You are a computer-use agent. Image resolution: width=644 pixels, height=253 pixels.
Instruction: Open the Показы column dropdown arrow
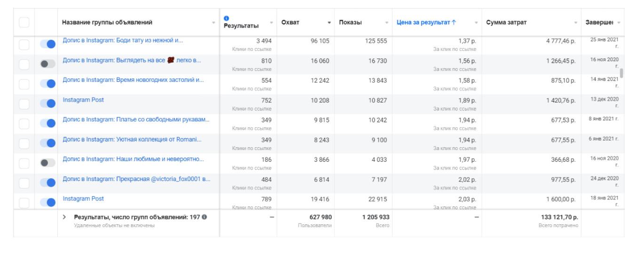tap(387, 23)
